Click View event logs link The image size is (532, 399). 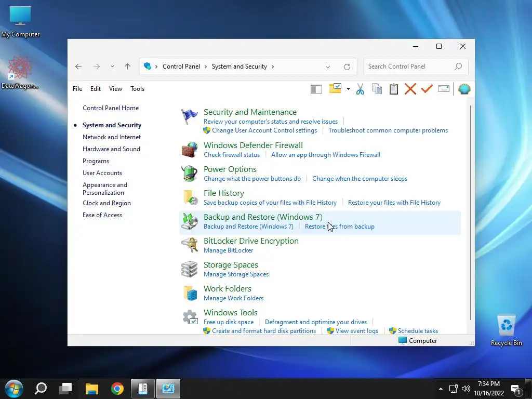(357, 331)
